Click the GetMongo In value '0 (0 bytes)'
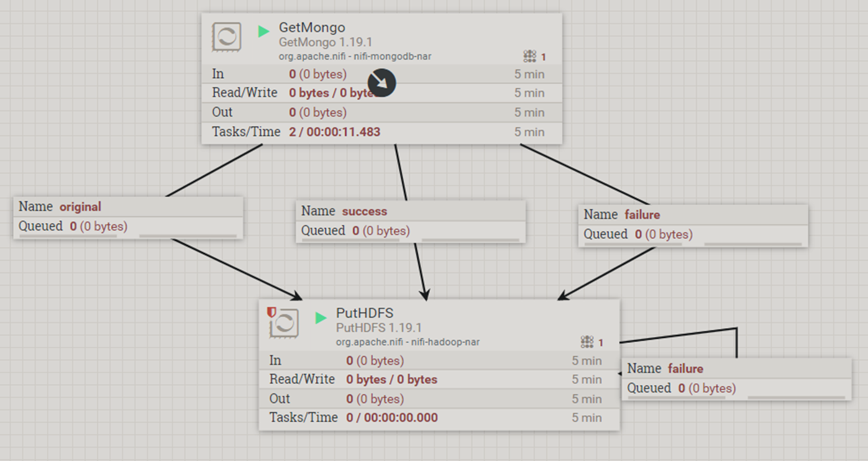Image resolution: width=868 pixels, height=461 pixels. coord(318,74)
